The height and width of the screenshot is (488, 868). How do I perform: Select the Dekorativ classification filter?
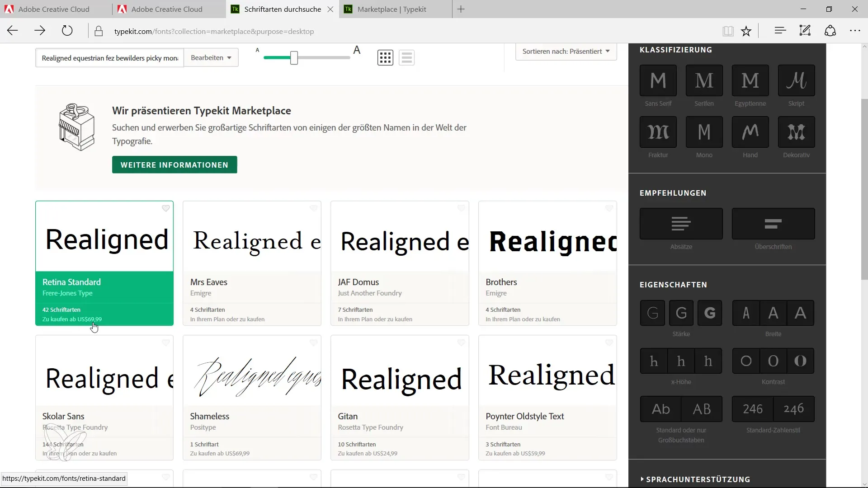pos(796,132)
